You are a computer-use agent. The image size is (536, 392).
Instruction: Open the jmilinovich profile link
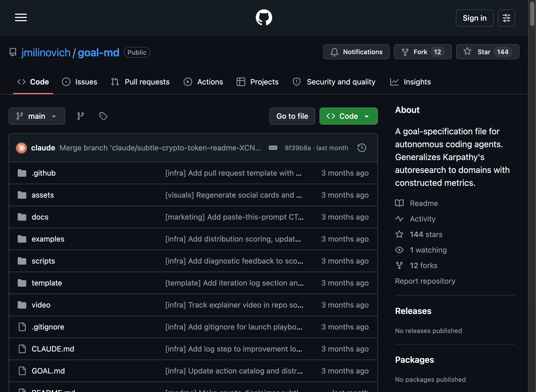[x=46, y=53]
